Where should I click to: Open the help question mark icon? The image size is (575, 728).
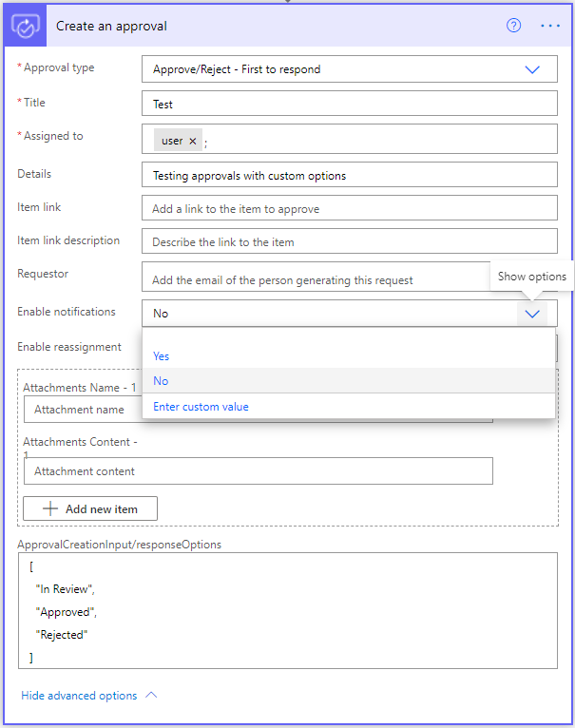click(x=513, y=26)
